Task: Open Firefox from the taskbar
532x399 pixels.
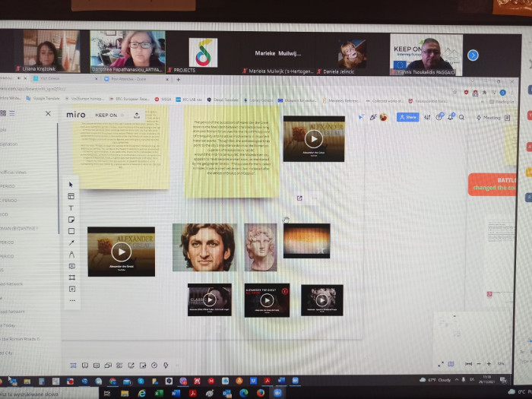Action: pos(261,393)
